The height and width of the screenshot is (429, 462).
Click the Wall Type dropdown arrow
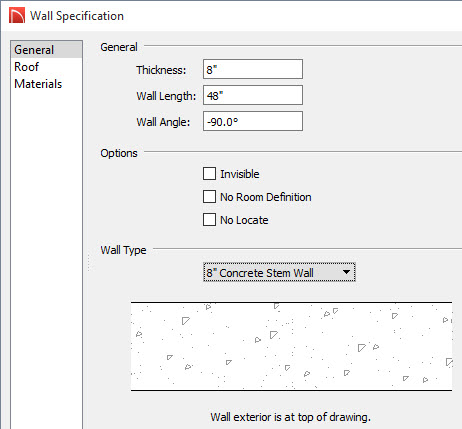(x=346, y=272)
